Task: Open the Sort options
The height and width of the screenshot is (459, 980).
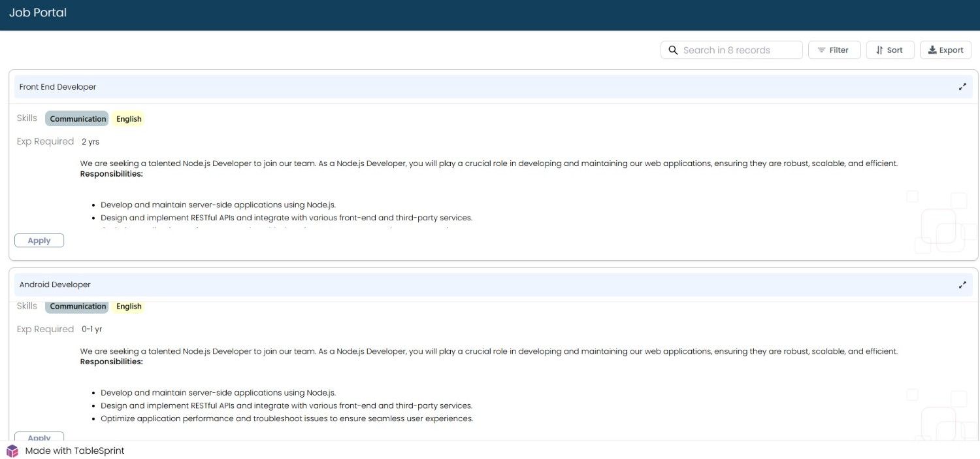Action: click(x=890, y=50)
